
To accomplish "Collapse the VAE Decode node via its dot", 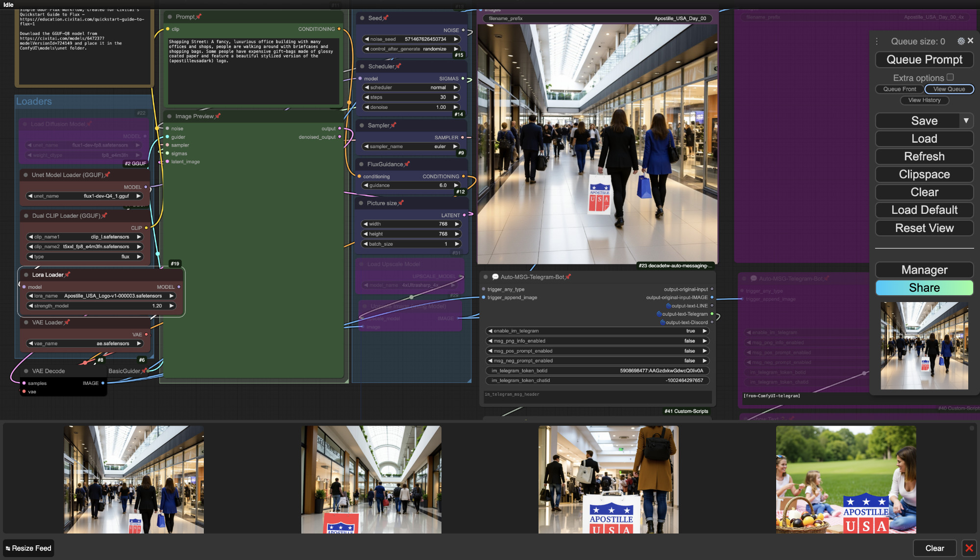I will coord(26,371).
